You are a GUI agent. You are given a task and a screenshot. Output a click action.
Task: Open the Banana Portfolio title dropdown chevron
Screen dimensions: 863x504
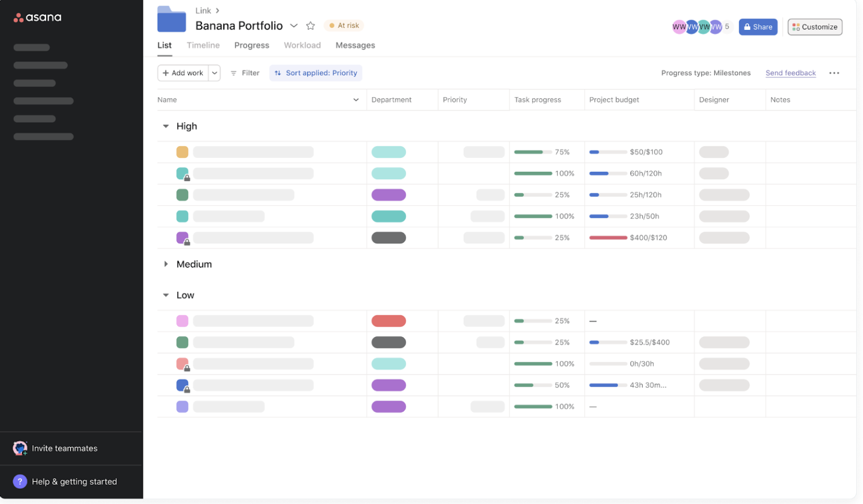tap(294, 25)
